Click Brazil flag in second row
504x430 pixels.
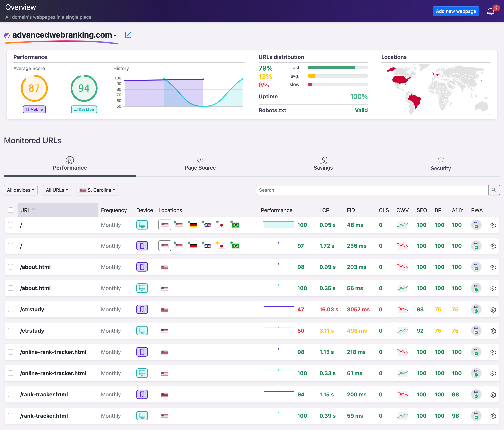[235, 246]
